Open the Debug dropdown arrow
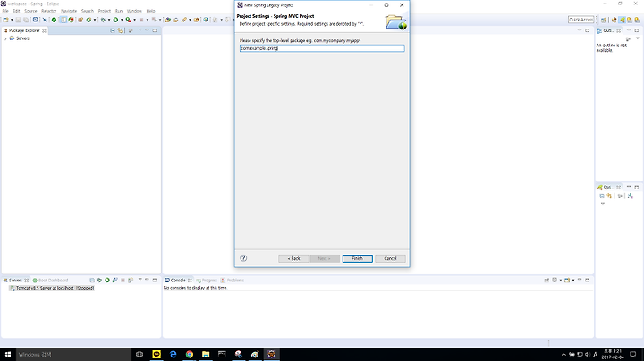This screenshot has width=644, height=361. [109, 20]
